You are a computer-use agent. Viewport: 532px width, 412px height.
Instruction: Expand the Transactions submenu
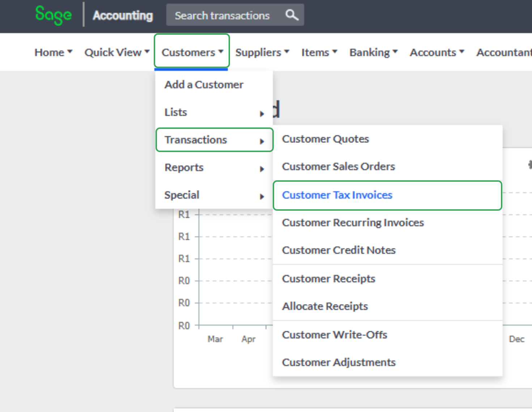tap(214, 140)
